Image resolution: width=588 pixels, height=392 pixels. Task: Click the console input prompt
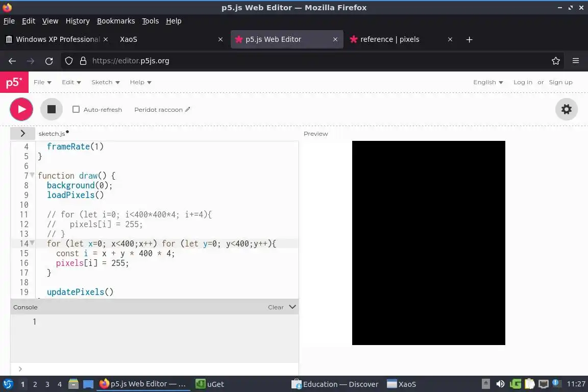155,369
